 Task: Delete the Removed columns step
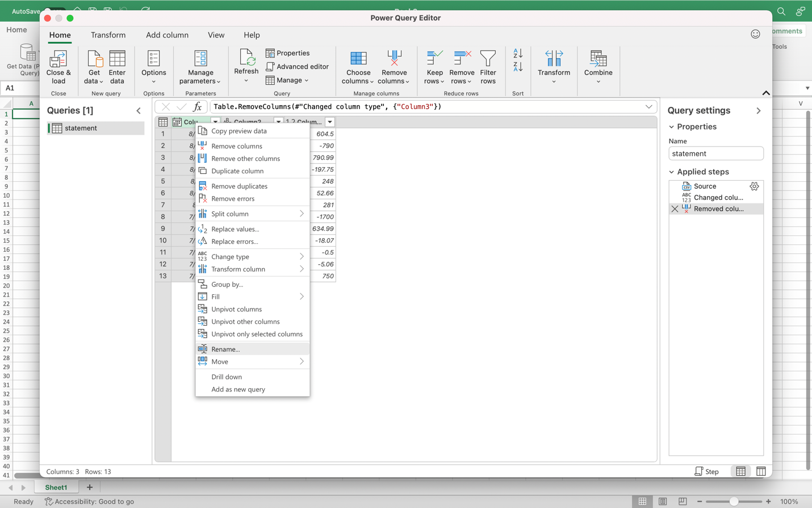(675, 209)
